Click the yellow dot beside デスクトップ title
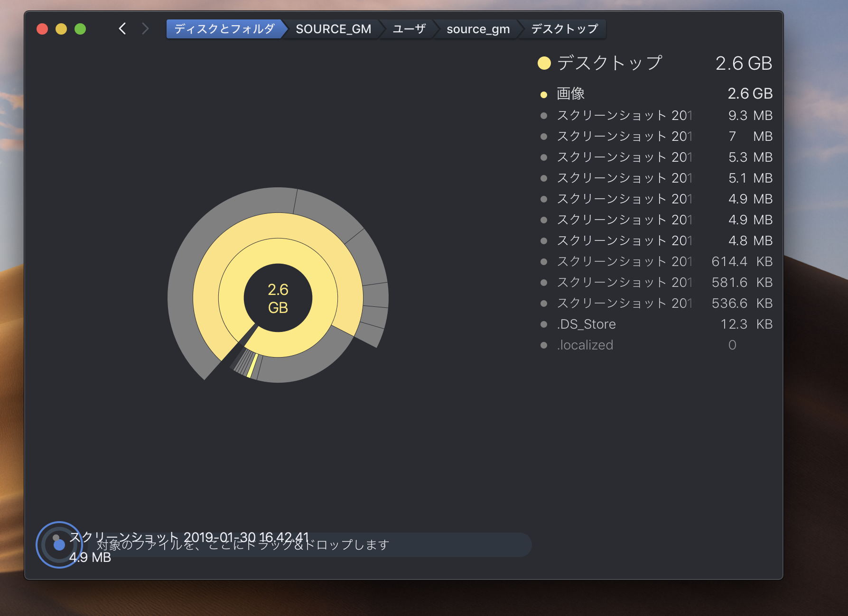 (x=544, y=63)
